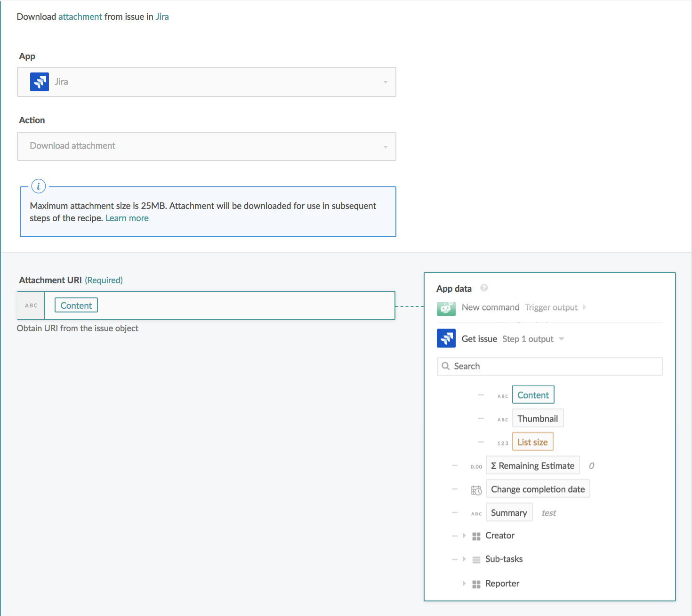Click the Jira logo in App field
692x616 pixels.
tap(40, 82)
